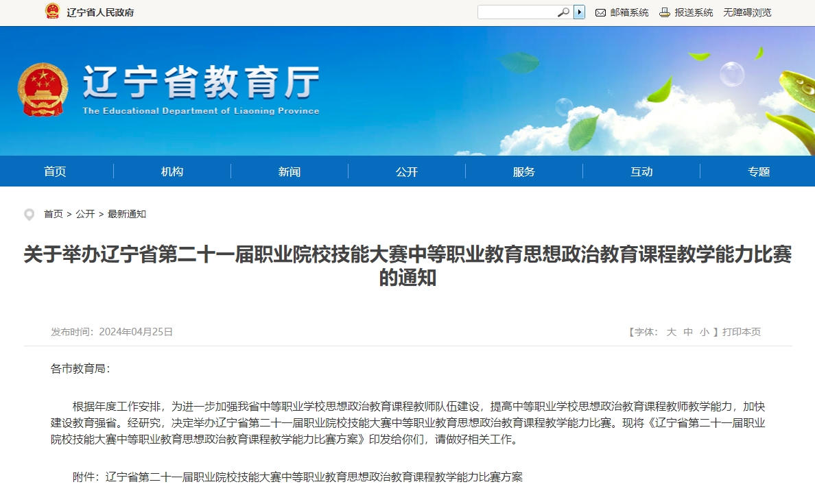Open 报送系统 link

click(x=694, y=12)
